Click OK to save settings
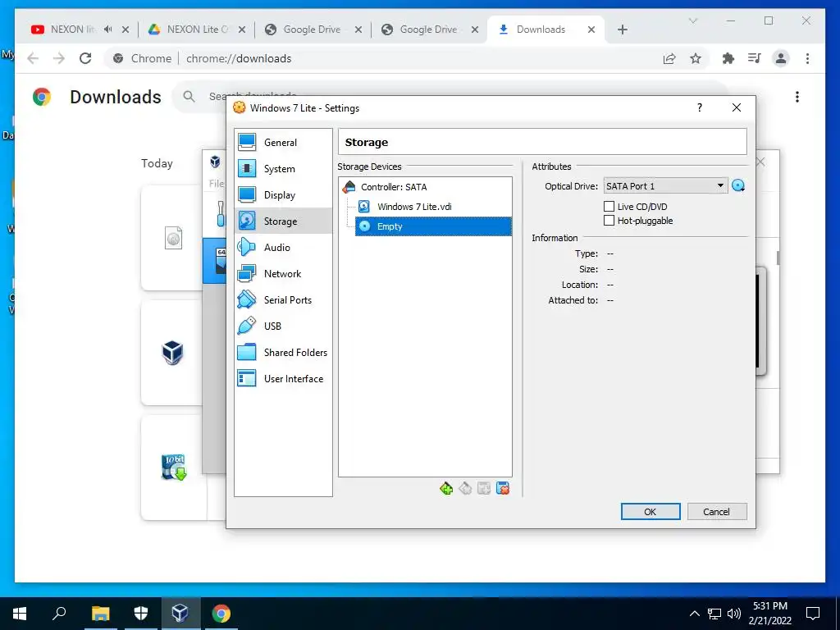 pyautogui.click(x=651, y=512)
